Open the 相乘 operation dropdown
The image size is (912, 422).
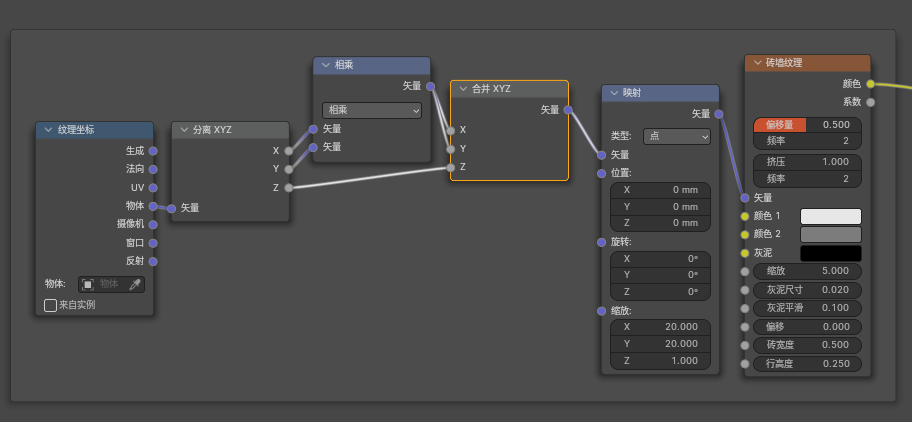click(372, 110)
